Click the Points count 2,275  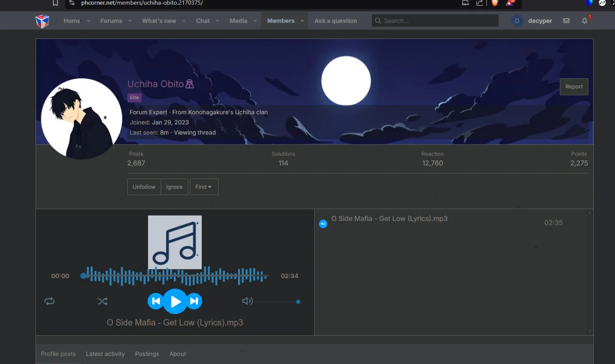pos(579,163)
